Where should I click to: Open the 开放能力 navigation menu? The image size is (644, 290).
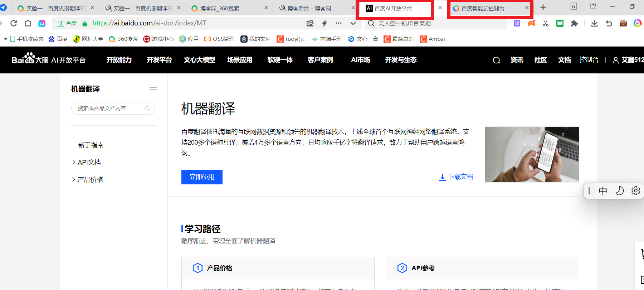pyautogui.click(x=119, y=60)
